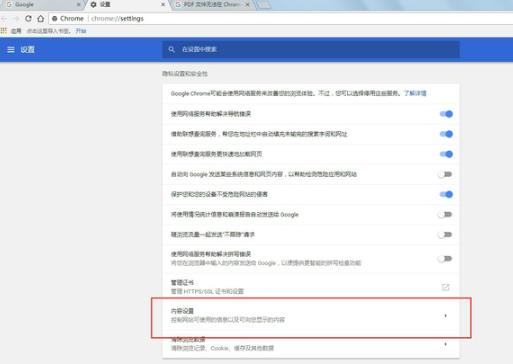Enable 使用网络服务帮助解决拼写错误 switch

tap(445, 259)
